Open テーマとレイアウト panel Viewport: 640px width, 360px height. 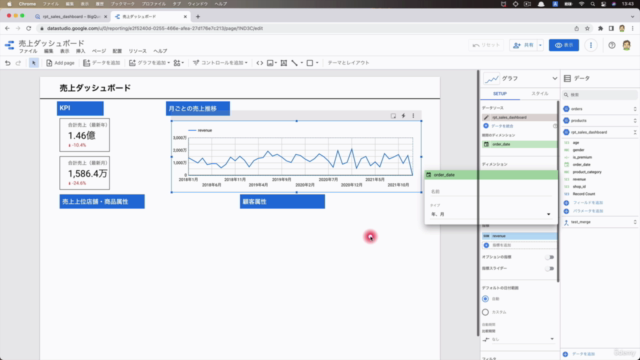point(348,63)
